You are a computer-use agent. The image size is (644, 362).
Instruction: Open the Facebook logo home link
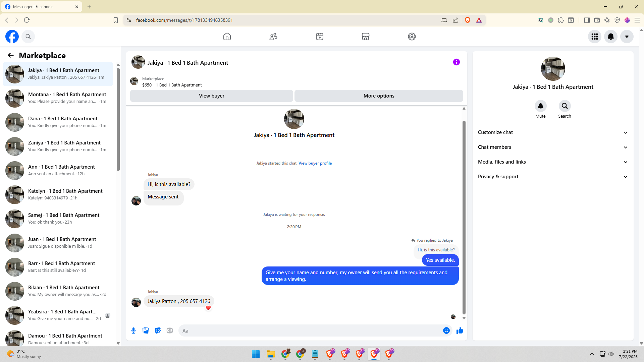pyautogui.click(x=12, y=37)
